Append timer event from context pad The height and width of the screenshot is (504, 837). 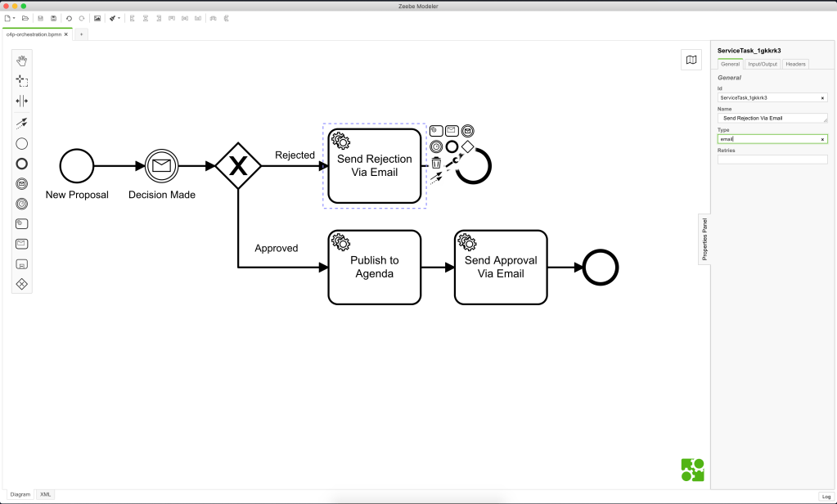click(x=436, y=146)
